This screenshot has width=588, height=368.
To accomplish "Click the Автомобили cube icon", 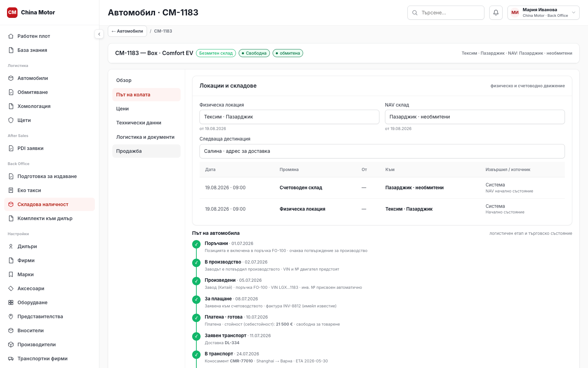I will pyautogui.click(x=11, y=78).
